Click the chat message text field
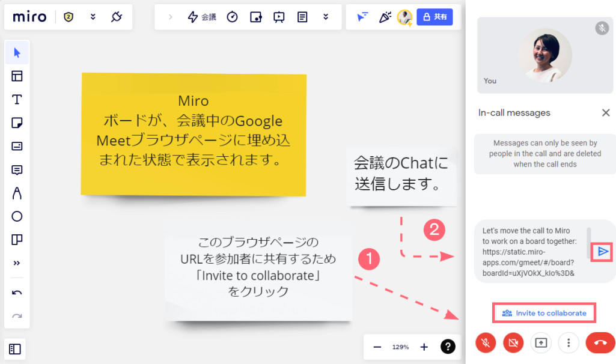 (528, 252)
